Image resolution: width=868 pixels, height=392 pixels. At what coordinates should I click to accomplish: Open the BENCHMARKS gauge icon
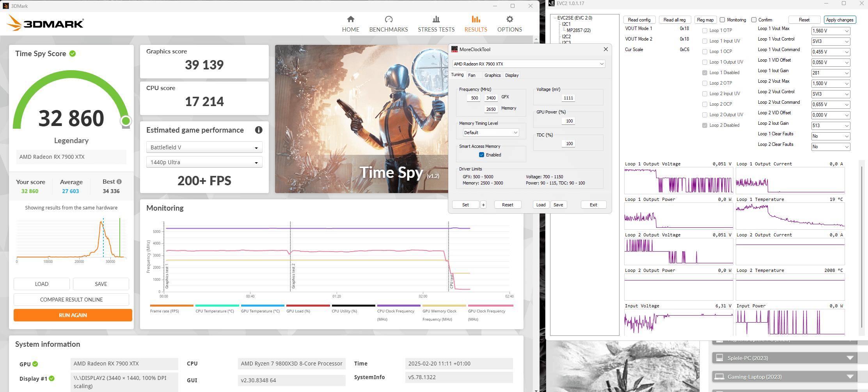389,19
